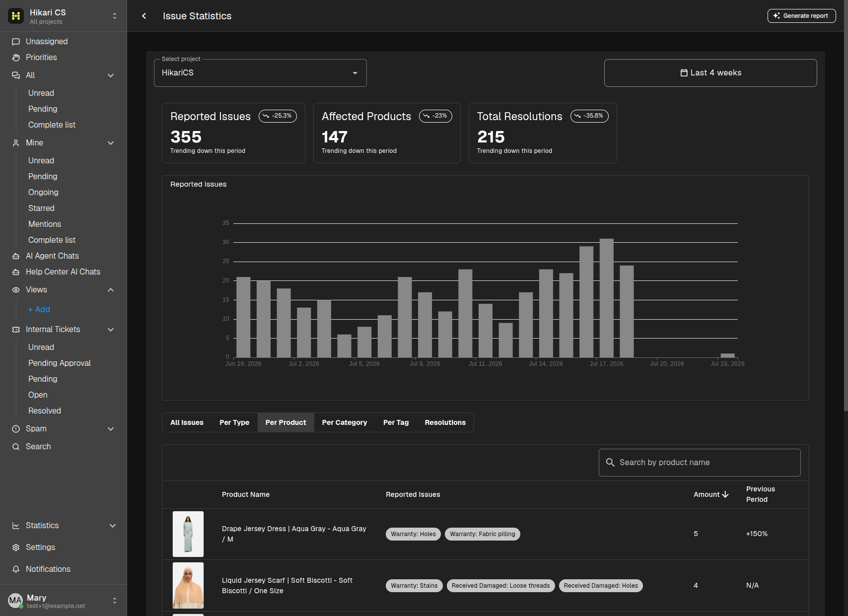The height and width of the screenshot is (616, 848).
Task: Click the Drape Jersey Dress thumbnail
Action: click(188, 534)
